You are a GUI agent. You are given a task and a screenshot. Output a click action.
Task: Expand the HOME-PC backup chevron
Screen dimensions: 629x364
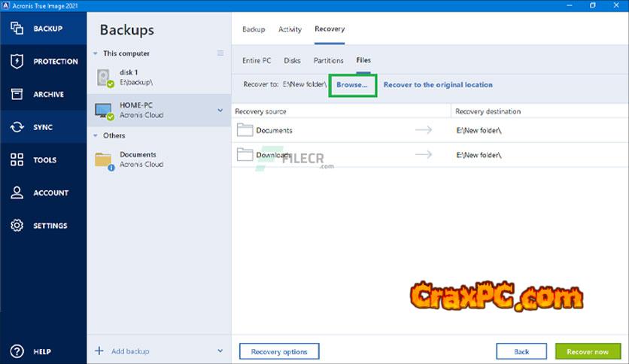[220, 111]
